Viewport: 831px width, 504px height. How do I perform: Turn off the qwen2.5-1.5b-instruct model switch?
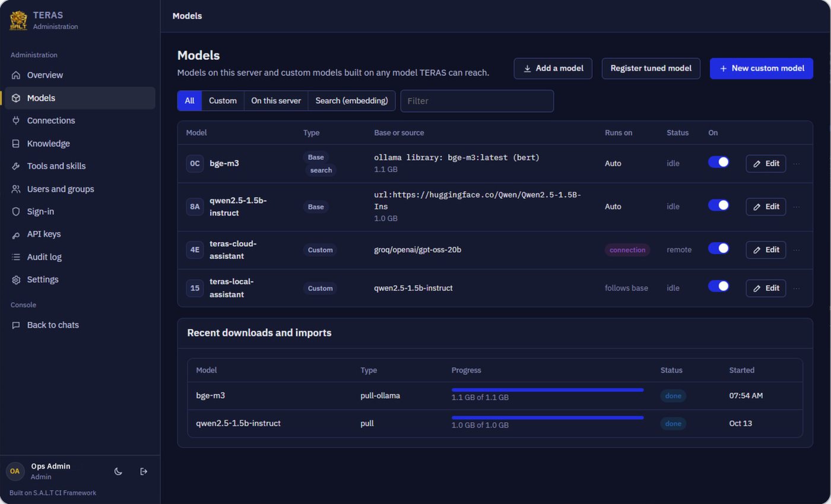[x=719, y=205]
